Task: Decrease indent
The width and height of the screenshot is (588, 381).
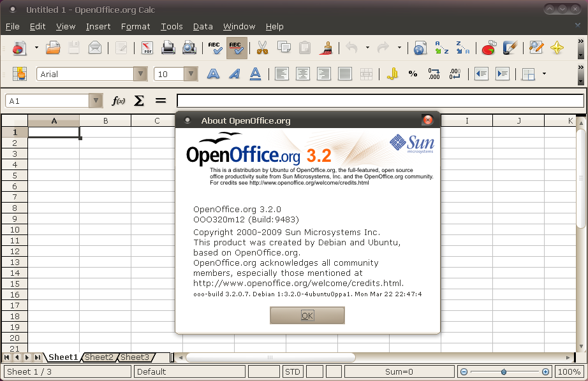Action: (x=481, y=74)
